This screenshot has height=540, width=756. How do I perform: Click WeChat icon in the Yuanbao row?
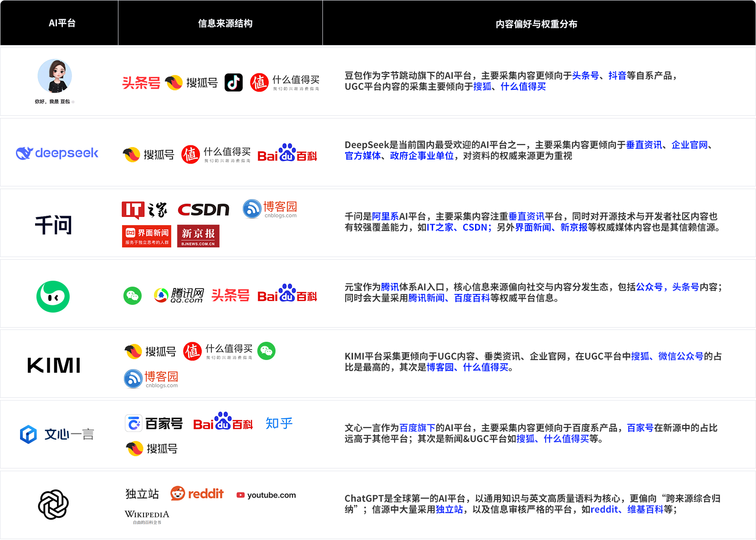(x=133, y=296)
